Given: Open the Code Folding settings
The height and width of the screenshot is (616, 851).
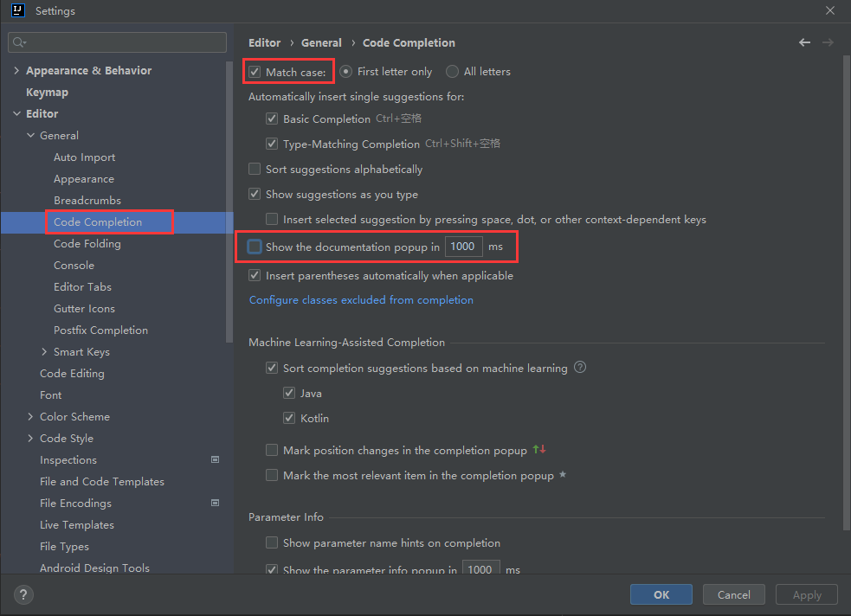Looking at the screenshot, I should click(87, 244).
